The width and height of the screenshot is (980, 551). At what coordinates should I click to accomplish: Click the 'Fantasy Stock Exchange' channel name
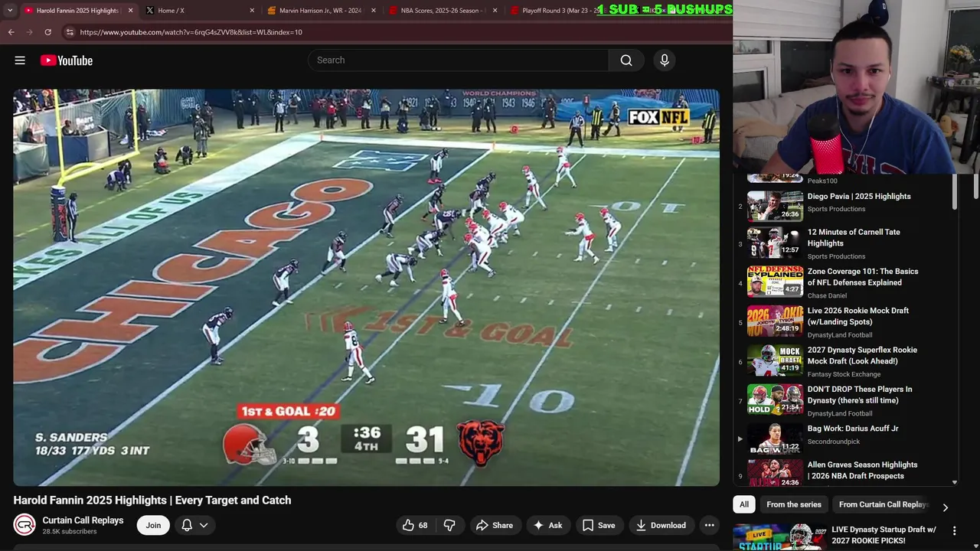[844, 374]
